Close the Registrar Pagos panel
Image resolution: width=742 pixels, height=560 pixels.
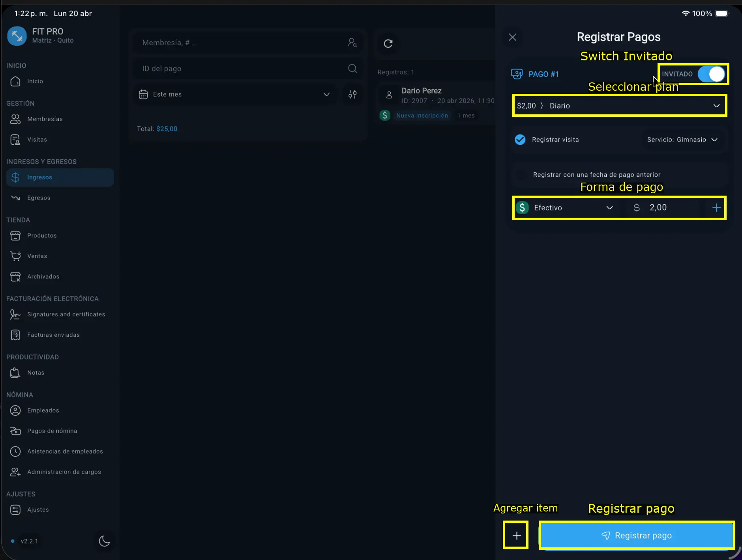[512, 37]
